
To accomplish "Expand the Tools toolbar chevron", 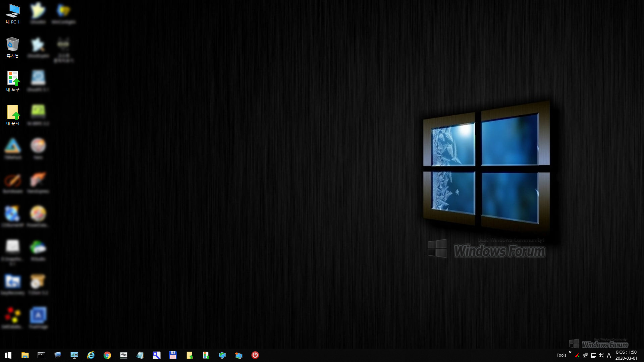I will pos(570,352).
